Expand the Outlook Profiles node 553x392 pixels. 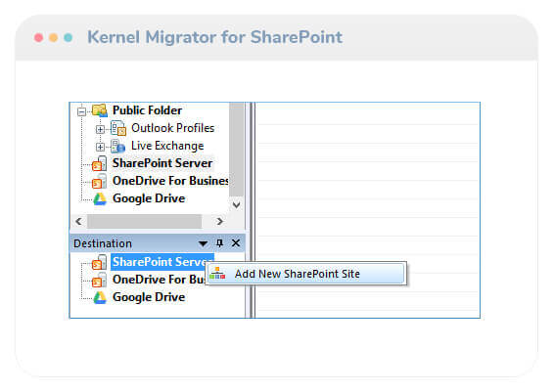tap(100, 129)
